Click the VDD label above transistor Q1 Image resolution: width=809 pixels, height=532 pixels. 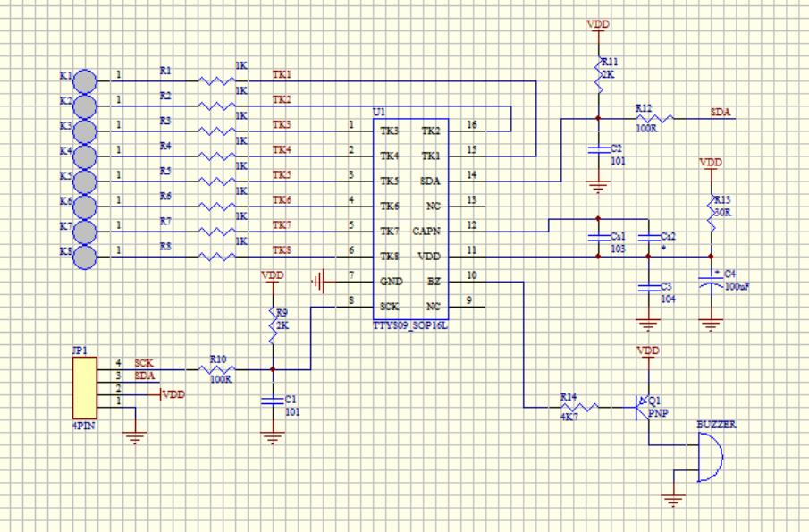click(648, 350)
